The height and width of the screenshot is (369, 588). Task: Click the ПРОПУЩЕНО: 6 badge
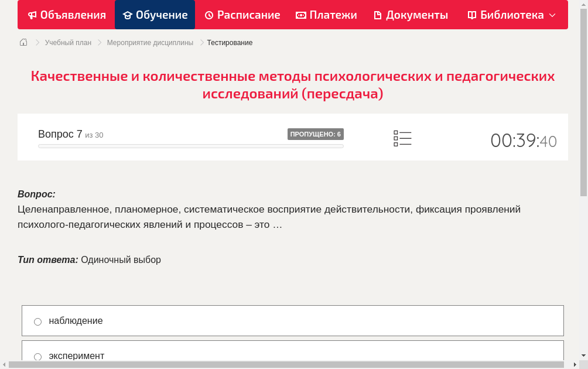[316, 134]
